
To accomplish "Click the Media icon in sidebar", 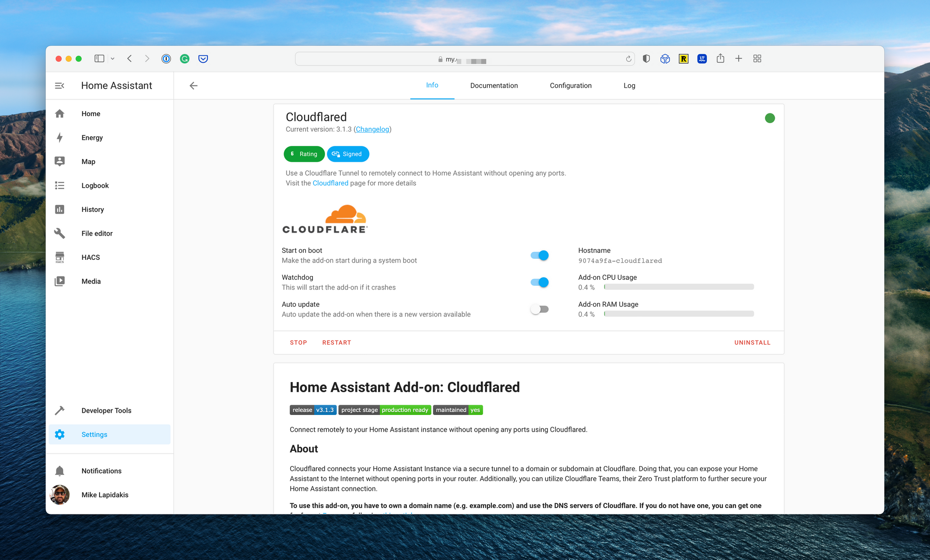I will coord(60,281).
